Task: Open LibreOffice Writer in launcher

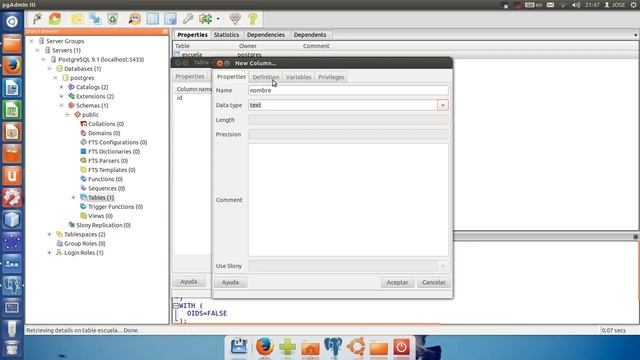Action: click(12, 88)
